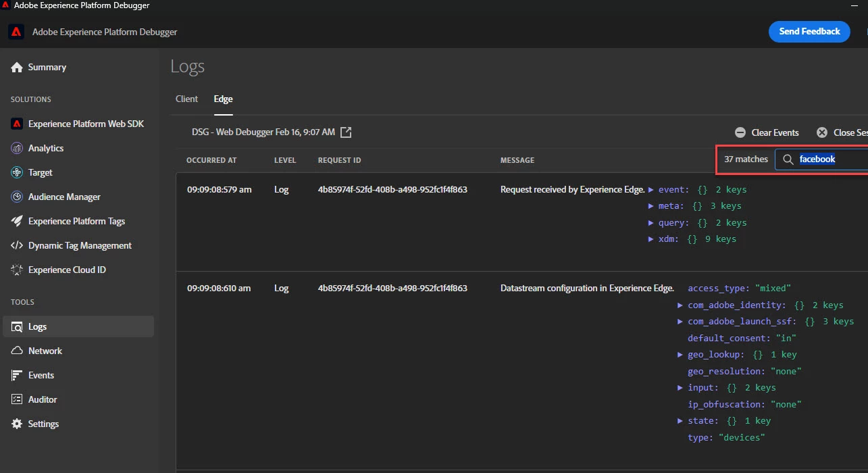Click the default_consent "in" line

click(x=742, y=338)
